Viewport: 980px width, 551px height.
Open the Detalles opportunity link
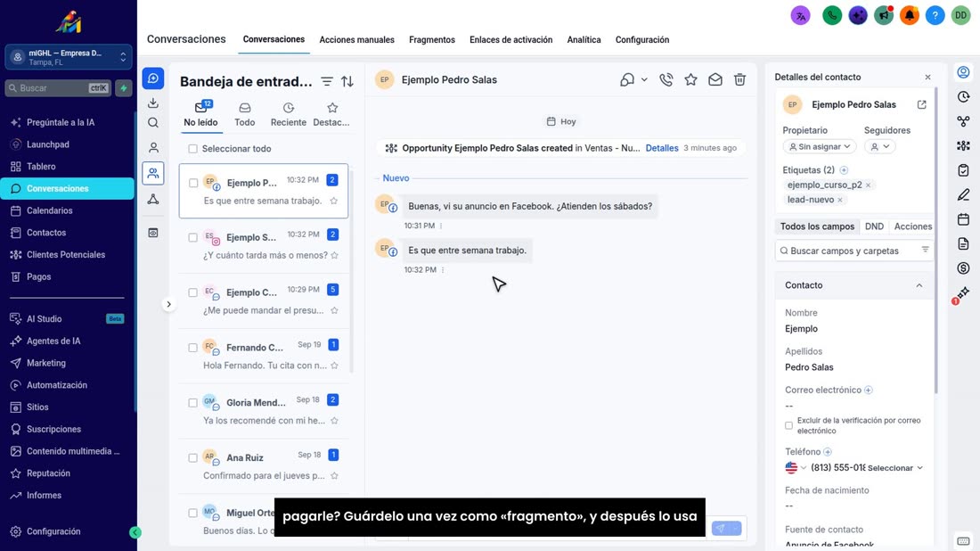click(x=662, y=148)
